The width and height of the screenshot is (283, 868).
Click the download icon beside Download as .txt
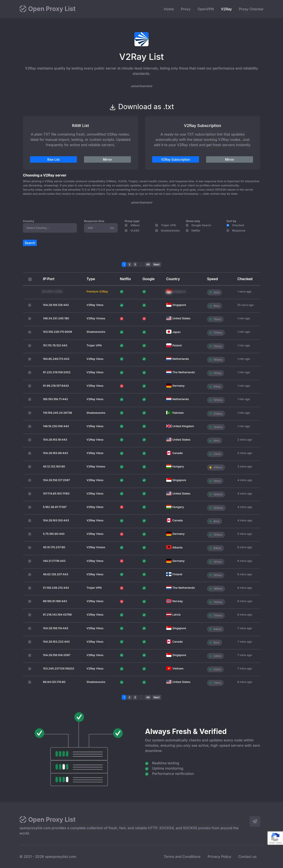click(113, 107)
